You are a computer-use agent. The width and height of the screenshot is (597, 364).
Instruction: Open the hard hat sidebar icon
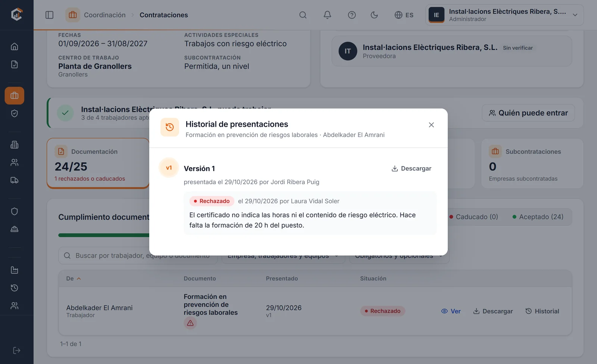(15, 229)
